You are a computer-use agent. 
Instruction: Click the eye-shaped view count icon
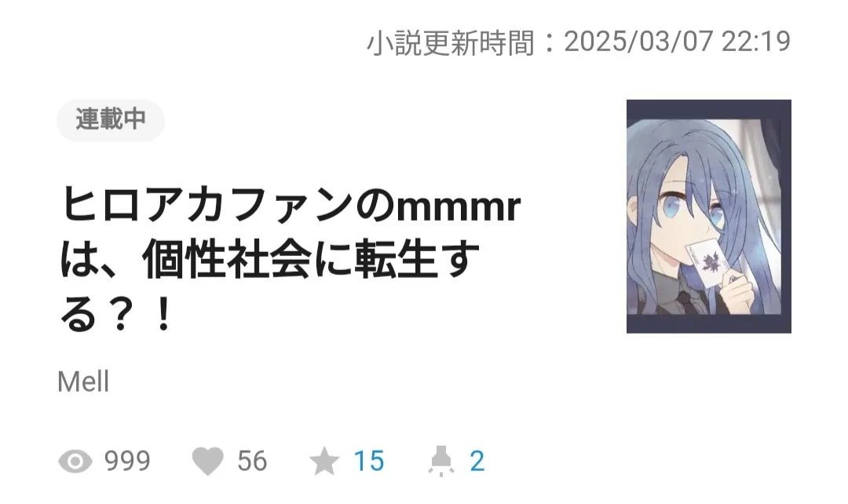point(75,462)
